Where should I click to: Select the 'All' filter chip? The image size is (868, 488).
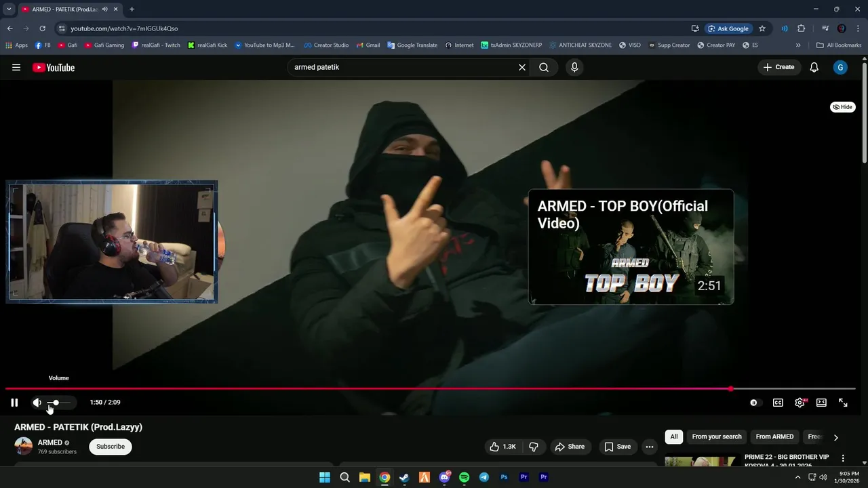674,436
